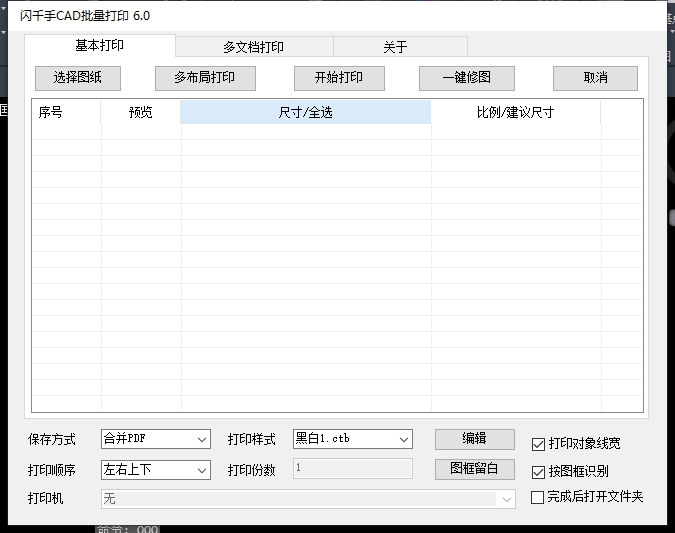Open the 编辑 print style editor
The width and height of the screenshot is (675, 533).
point(474,439)
